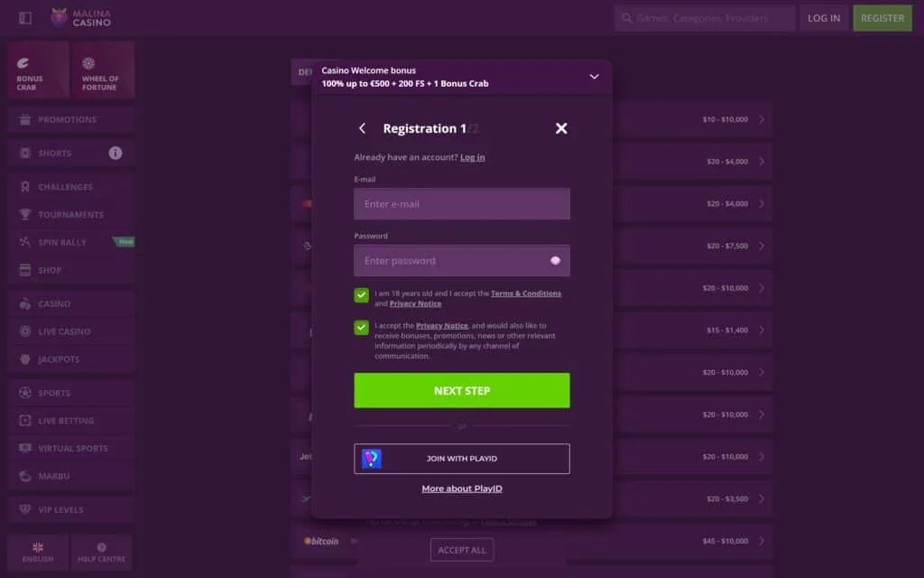
Task: Click the $15 - $1,400 limit text
Action: click(727, 331)
